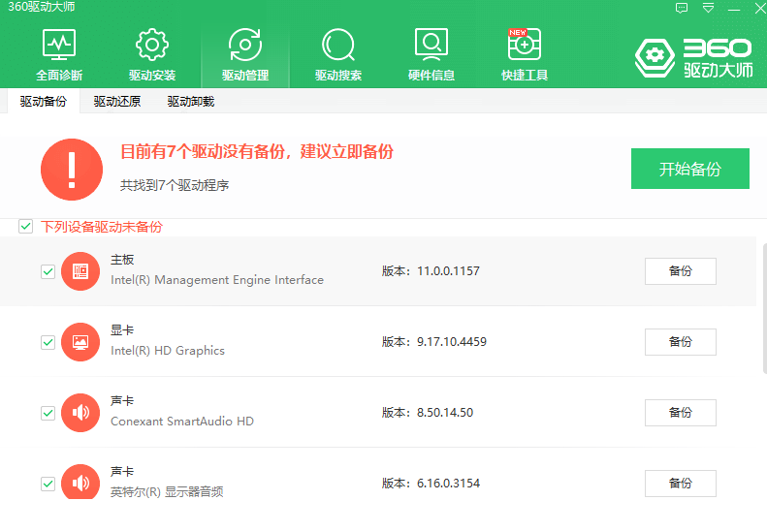767x532 pixels.
Task: Open the main menu dropdown in title bar
Action: coord(708,8)
